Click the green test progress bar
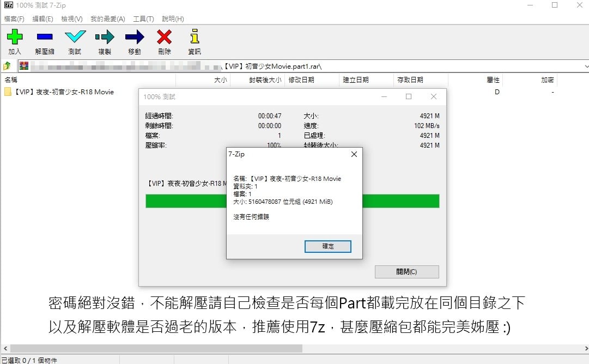The height and width of the screenshot is (364, 589). pos(292,201)
